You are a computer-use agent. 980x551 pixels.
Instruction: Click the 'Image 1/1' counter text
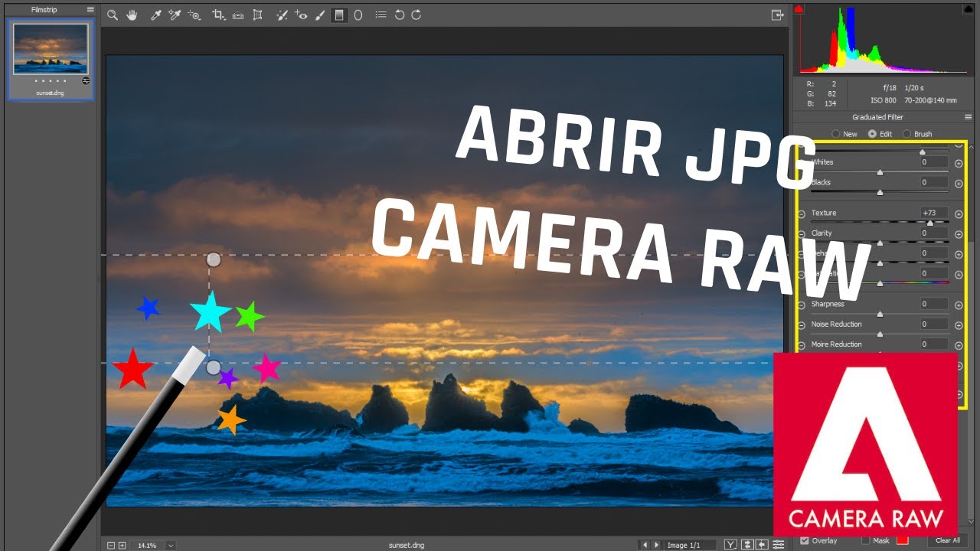[684, 545]
